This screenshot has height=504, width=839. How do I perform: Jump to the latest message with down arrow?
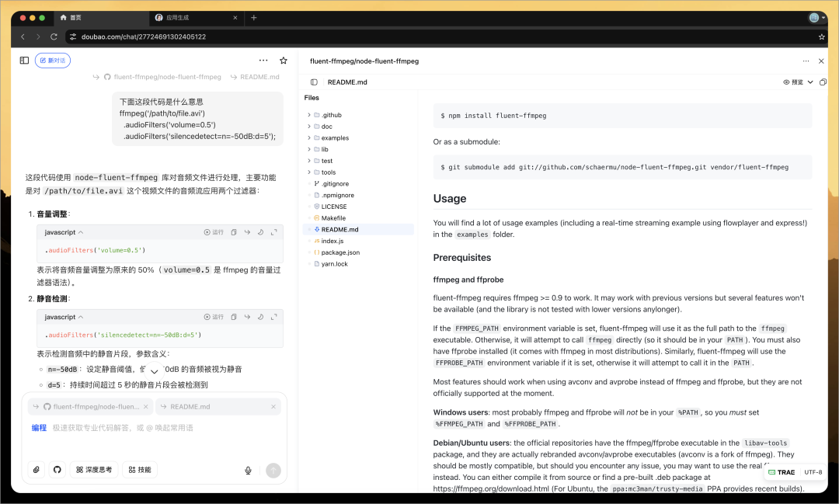[x=154, y=370]
